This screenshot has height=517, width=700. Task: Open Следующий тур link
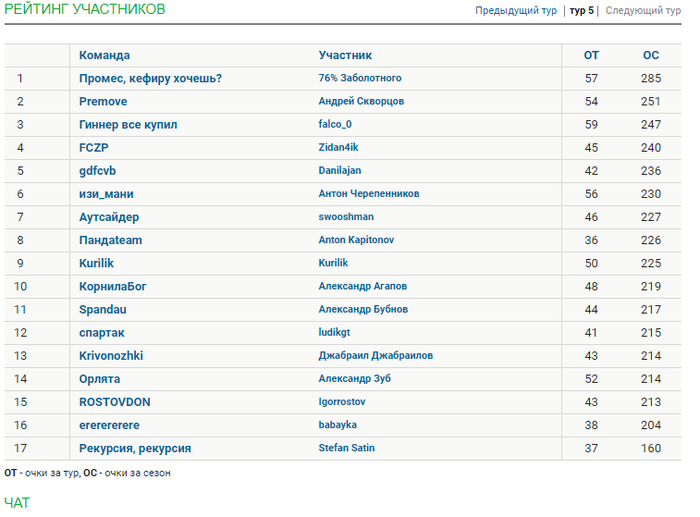[x=643, y=11]
